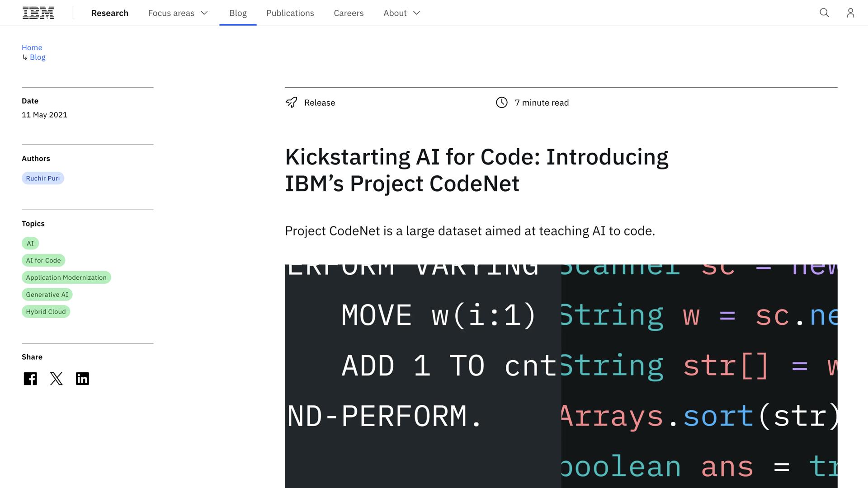868x488 pixels.
Task: Expand the About dropdown
Action: 401,13
